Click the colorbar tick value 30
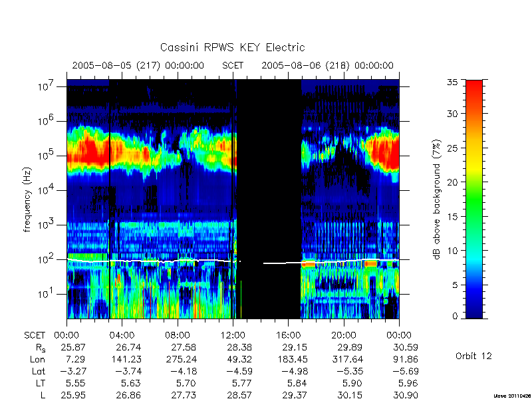Image resolution: width=532 pixels, height=399 pixels. [454, 113]
